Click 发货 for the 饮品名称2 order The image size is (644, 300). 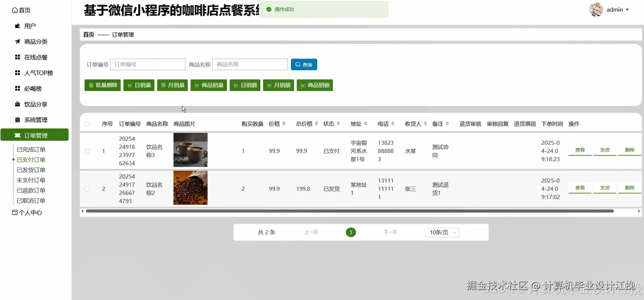coord(605,188)
